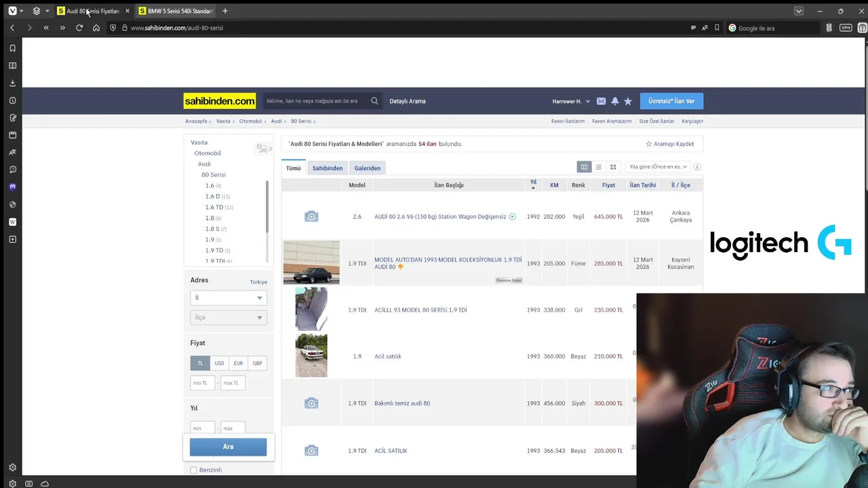Open the İlçe district dropdown

click(229, 317)
